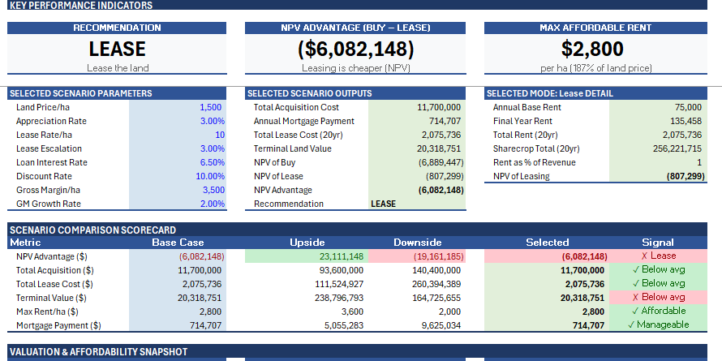Click the Final Year Rent 135,458 cell
722x361 pixels.
tap(658, 121)
